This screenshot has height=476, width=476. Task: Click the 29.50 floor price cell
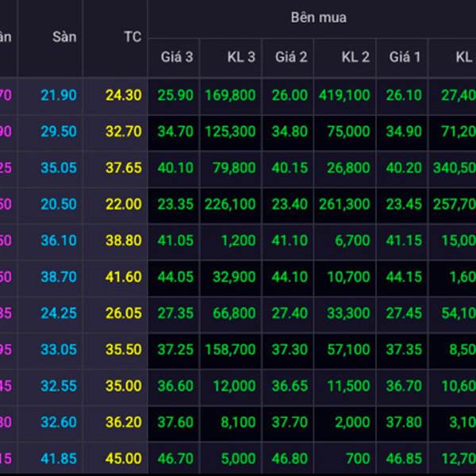pyautogui.click(x=59, y=131)
